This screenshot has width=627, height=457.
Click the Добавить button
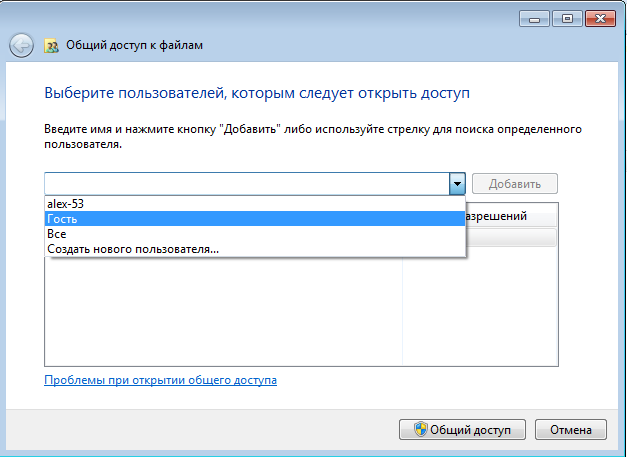515,184
